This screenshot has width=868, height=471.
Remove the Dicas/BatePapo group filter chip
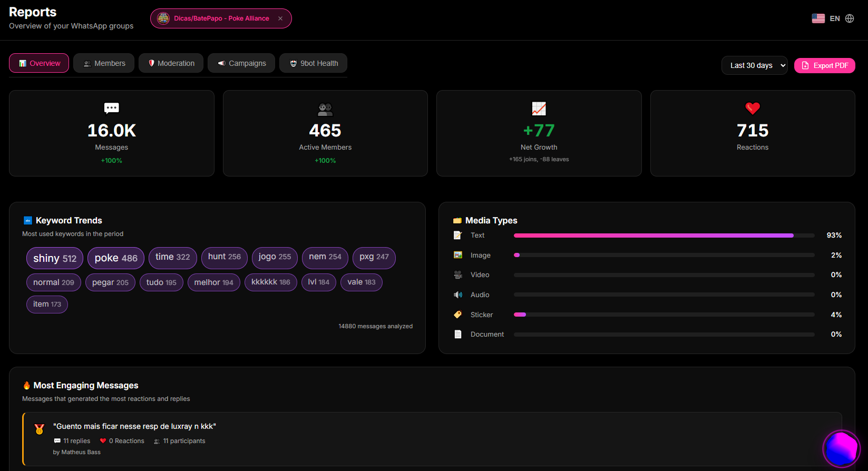tap(280, 18)
